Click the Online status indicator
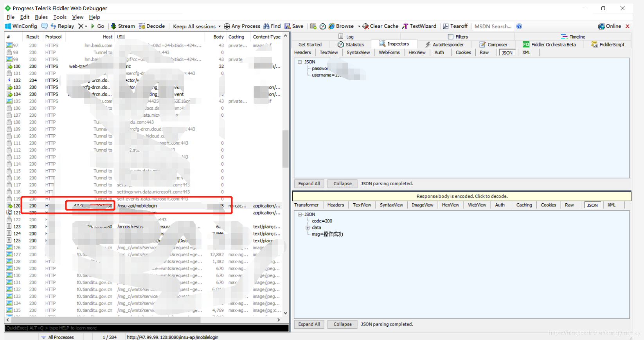The image size is (644, 340). pyautogui.click(x=610, y=26)
